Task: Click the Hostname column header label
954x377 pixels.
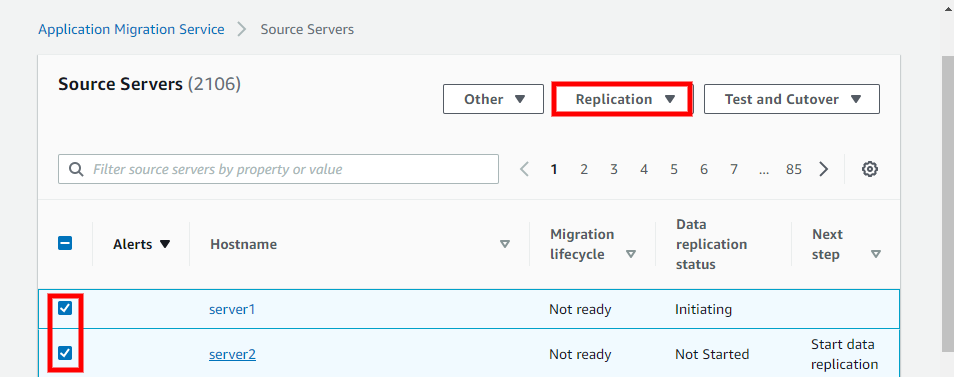Action: click(243, 244)
